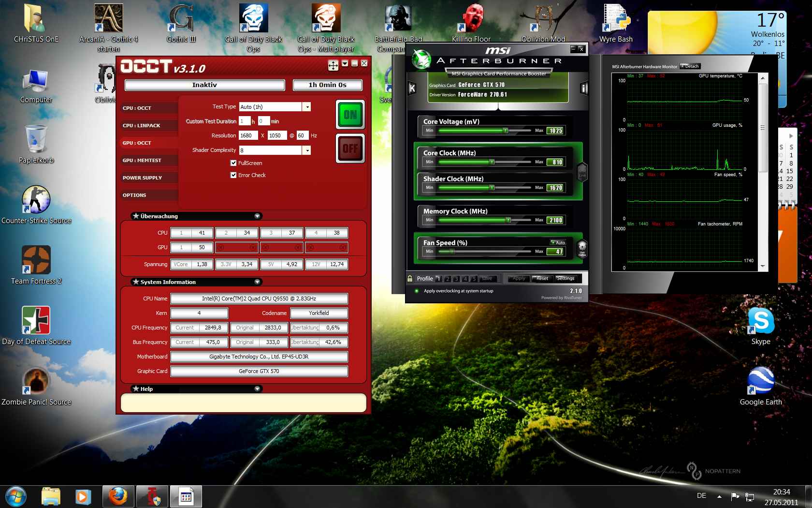Image resolution: width=812 pixels, height=508 pixels.
Task: Open the POWER SUPPLY test tab
Action: 149,178
